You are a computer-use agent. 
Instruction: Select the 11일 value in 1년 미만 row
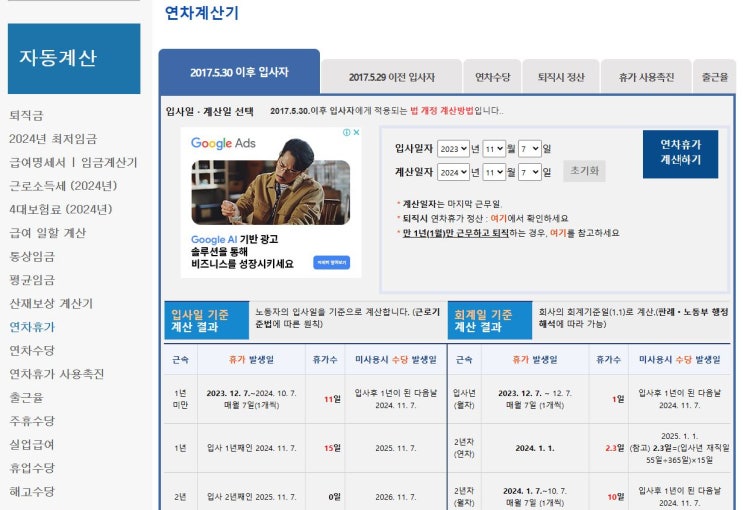pos(332,399)
